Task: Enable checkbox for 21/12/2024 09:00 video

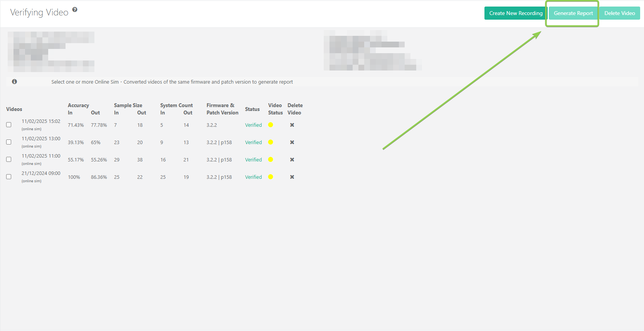Action: click(x=9, y=177)
